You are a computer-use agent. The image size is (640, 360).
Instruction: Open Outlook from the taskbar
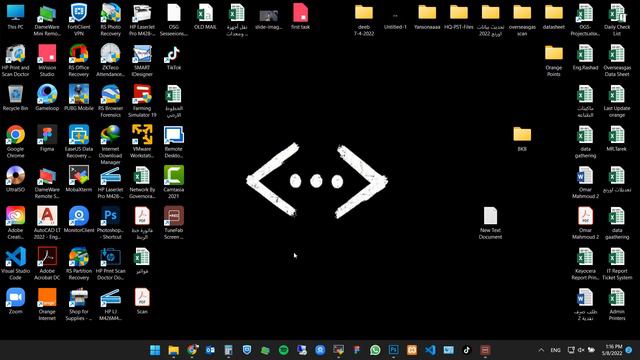pyautogui.click(x=210, y=350)
